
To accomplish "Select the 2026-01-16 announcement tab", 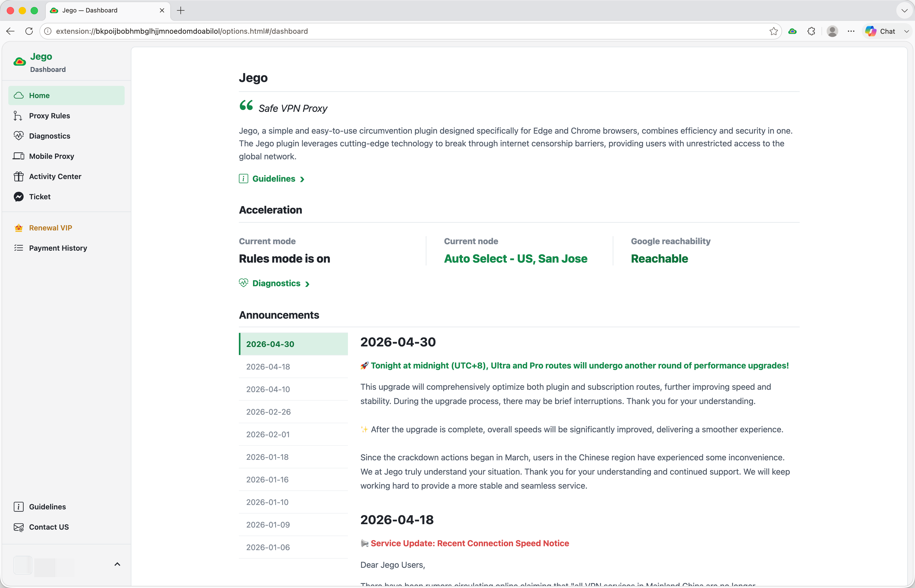I will coord(293,480).
